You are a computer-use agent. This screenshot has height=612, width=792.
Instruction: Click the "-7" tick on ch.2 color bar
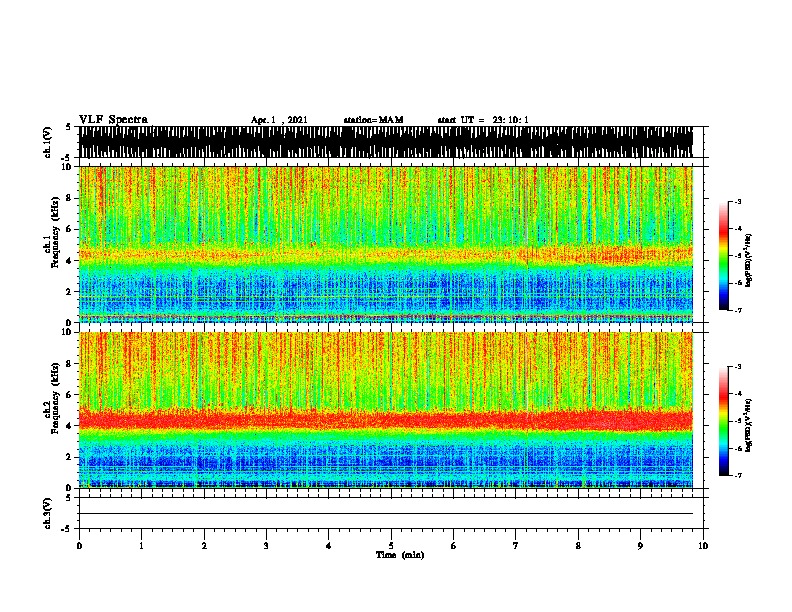click(x=738, y=476)
